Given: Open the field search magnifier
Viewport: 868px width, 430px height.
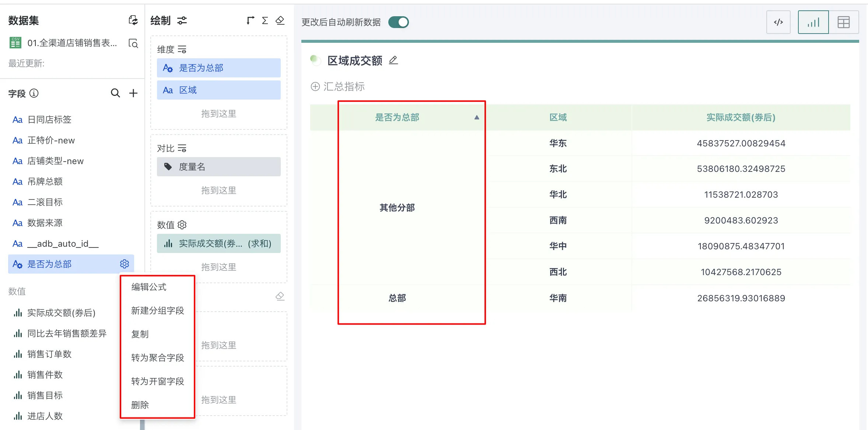Looking at the screenshot, I should (x=115, y=93).
